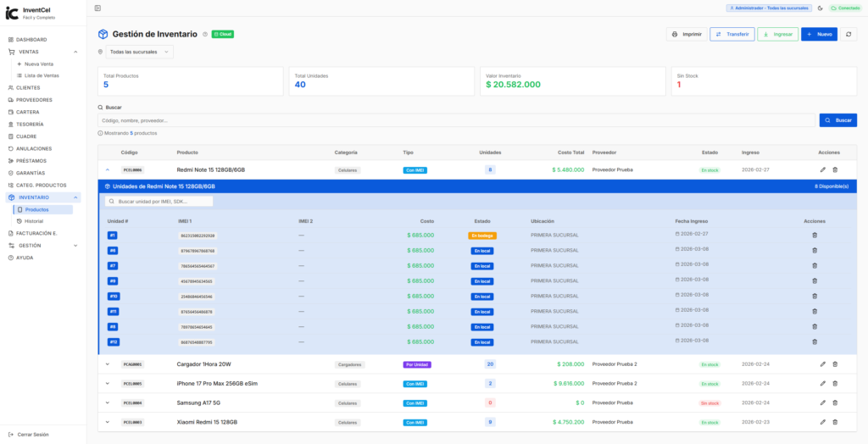Click Cerrar Sesión to log out
Viewport: 868px width, 444px height.
[33, 435]
